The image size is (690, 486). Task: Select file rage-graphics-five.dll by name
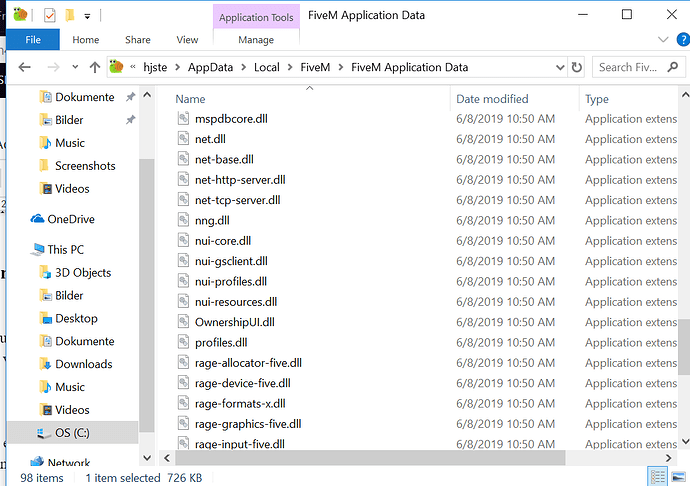coord(248,424)
